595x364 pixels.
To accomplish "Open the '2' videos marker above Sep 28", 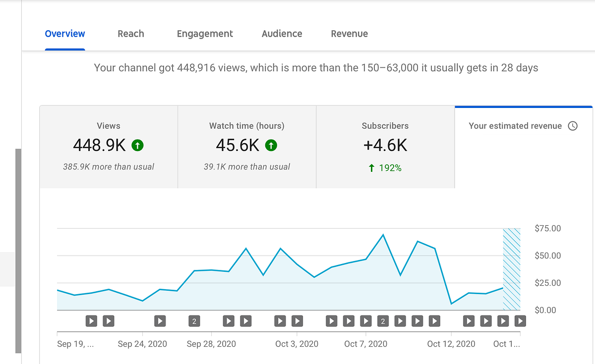I will tap(194, 321).
